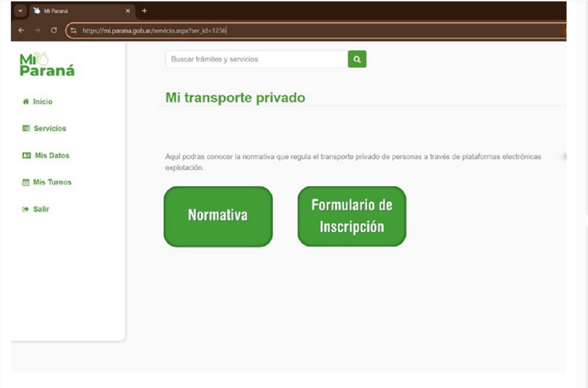The width and height of the screenshot is (588, 388).
Task: Click the calendar icon for Mis Turnos
Action: click(x=26, y=182)
